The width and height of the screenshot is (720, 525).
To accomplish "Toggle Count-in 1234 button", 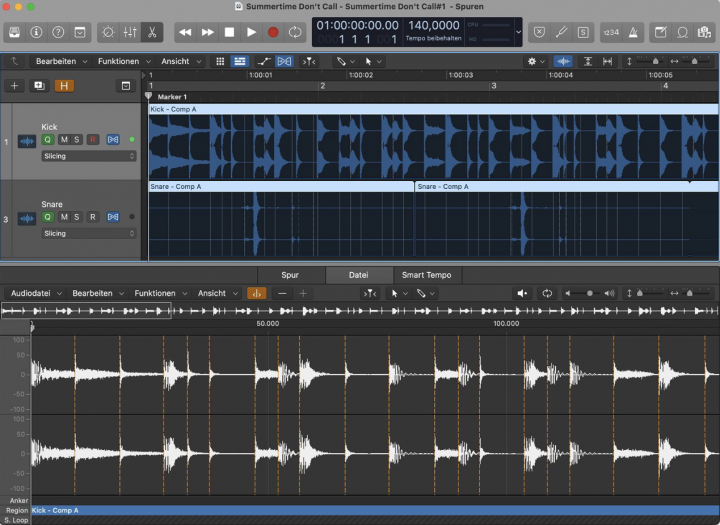I will click(x=611, y=32).
